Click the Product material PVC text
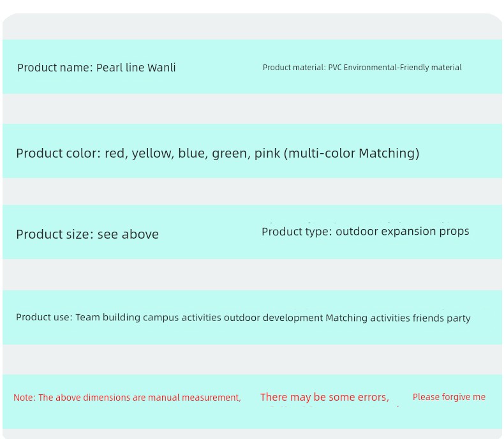Viewport: 504px width, 439px height. (362, 68)
